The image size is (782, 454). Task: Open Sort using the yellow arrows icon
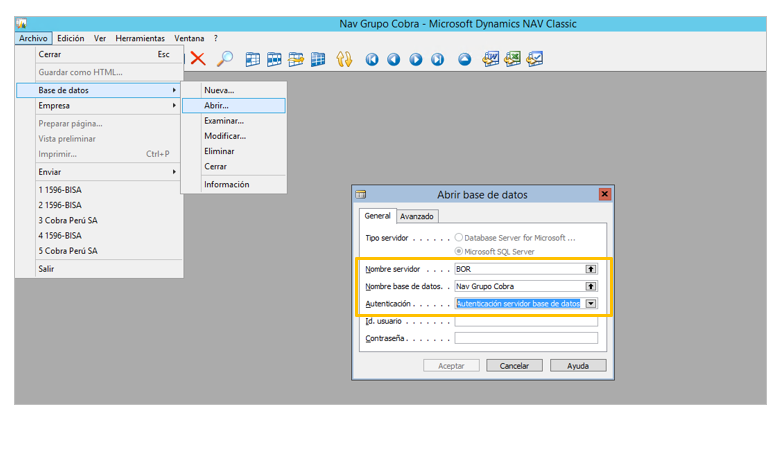[x=344, y=59]
